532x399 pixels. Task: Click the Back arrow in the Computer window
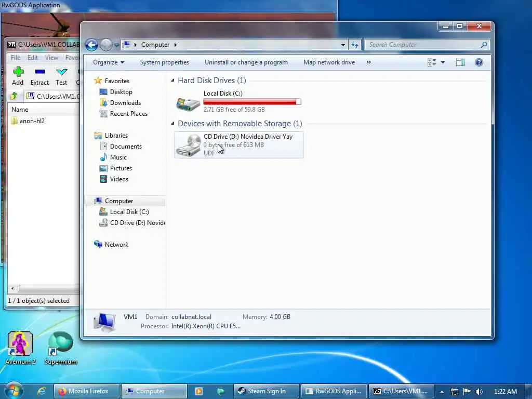[x=91, y=45]
